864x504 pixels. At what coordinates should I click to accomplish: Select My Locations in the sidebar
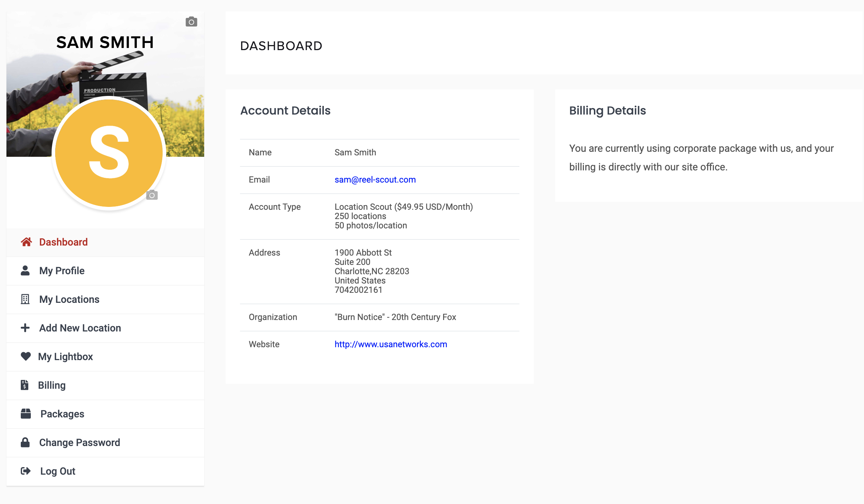69,299
